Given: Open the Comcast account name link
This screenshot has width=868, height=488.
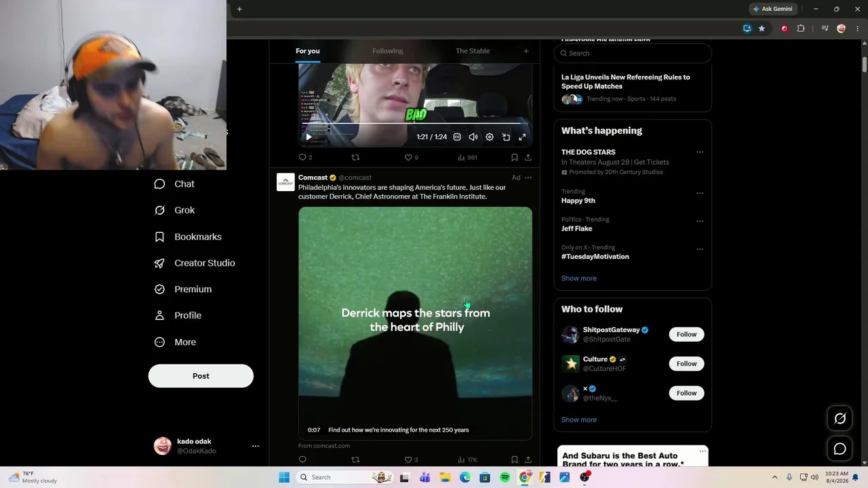Looking at the screenshot, I should (313, 178).
